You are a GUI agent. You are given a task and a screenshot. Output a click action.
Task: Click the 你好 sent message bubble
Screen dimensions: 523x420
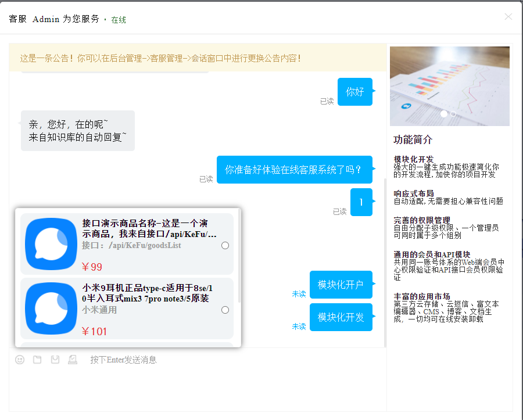354,92
